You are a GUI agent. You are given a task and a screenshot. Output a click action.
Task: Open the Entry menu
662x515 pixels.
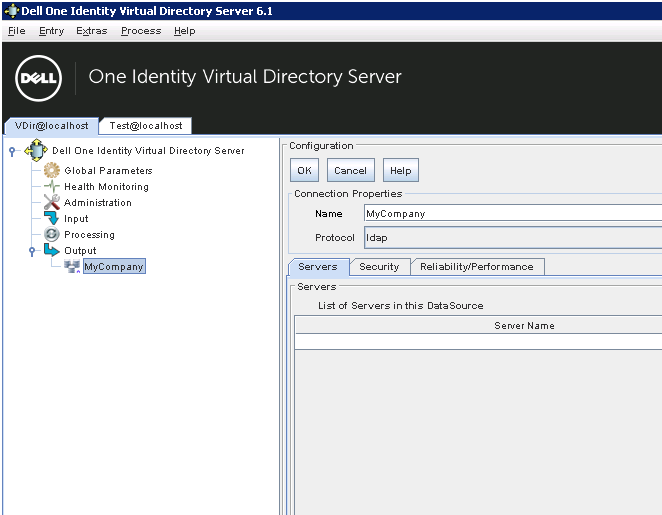point(51,31)
